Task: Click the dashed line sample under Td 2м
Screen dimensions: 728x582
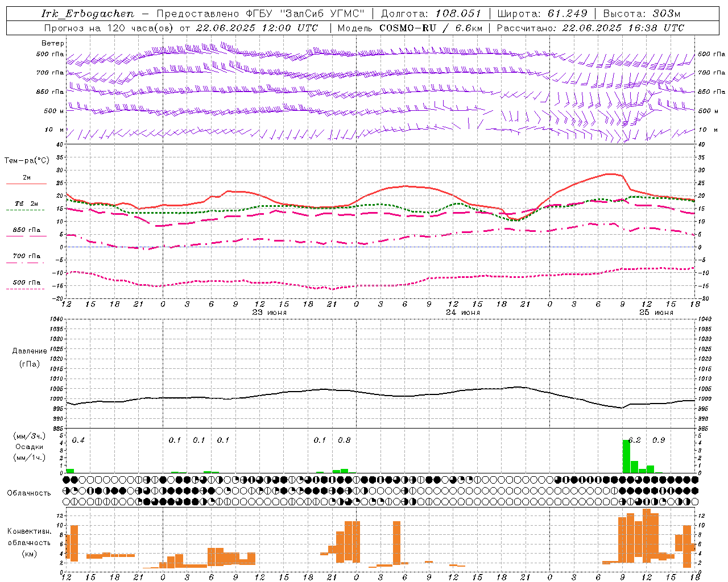Action: (x=26, y=210)
